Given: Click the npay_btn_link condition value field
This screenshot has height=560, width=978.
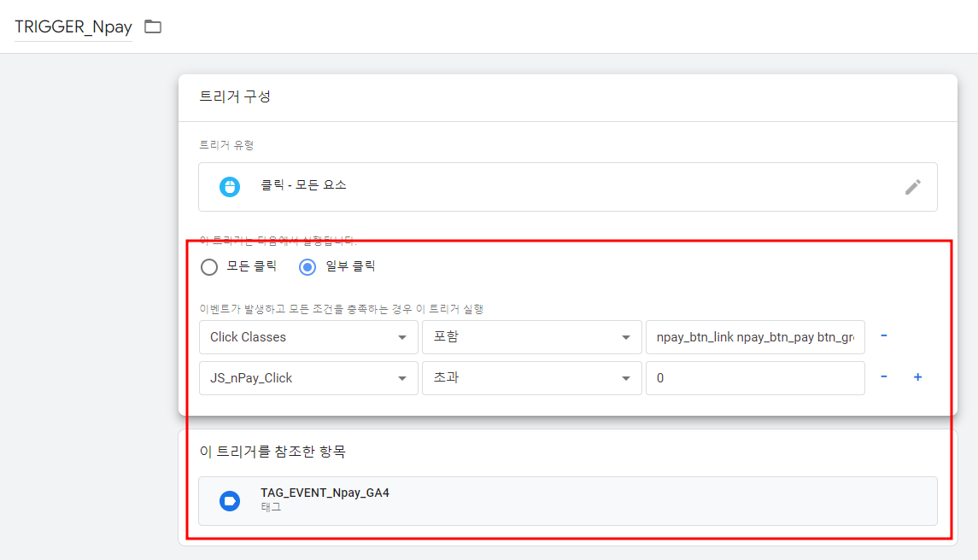Looking at the screenshot, I should click(x=755, y=336).
